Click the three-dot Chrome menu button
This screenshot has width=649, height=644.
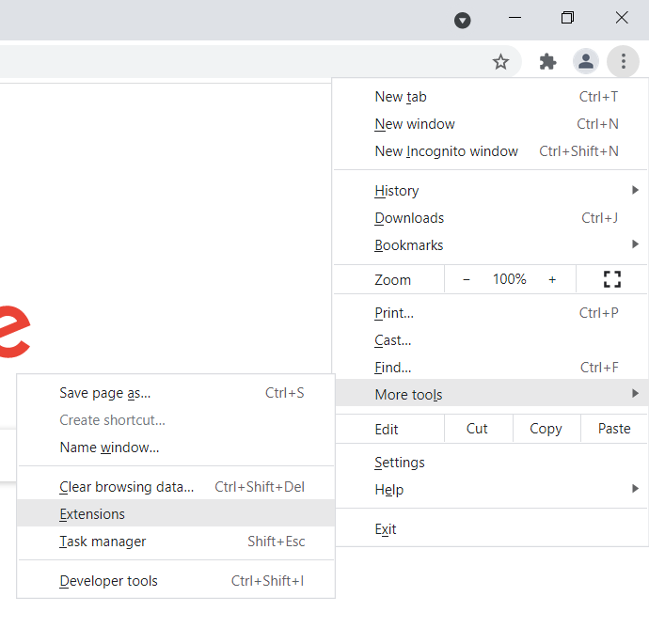tap(623, 62)
